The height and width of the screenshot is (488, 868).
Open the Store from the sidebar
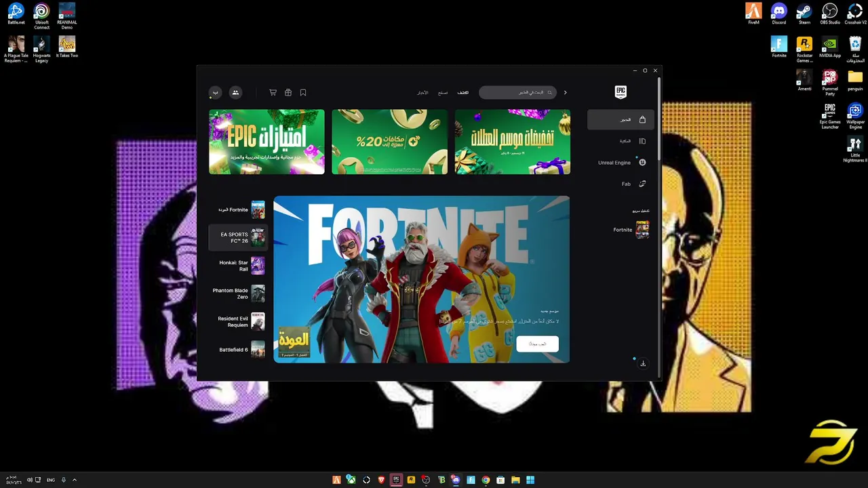[x=620, y=119]
